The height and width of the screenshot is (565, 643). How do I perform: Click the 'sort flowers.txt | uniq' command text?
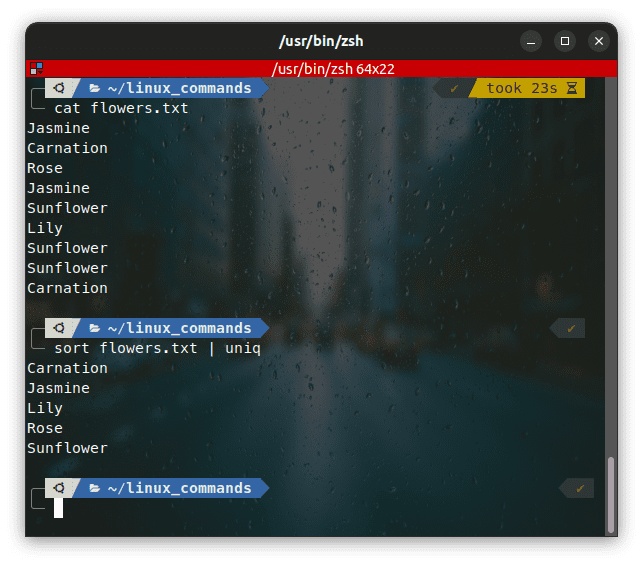pos(157,348)
